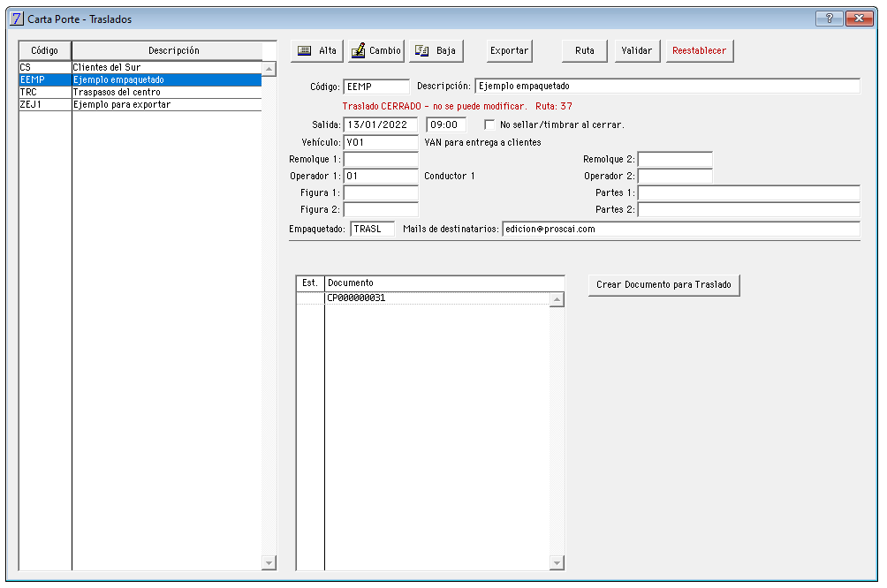Click the Cambio edit button
The width and height of the screenshot is (887, 588).
pyautogui.click(x=376, y=51)
